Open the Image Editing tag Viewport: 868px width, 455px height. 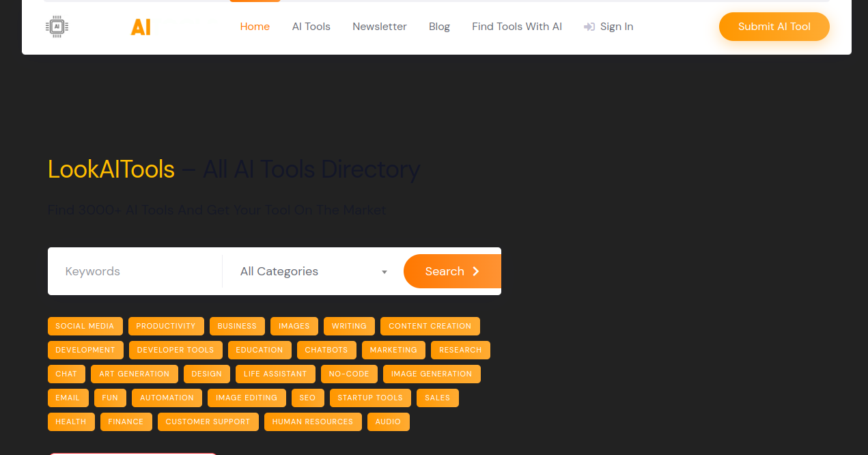pos(247,398)
